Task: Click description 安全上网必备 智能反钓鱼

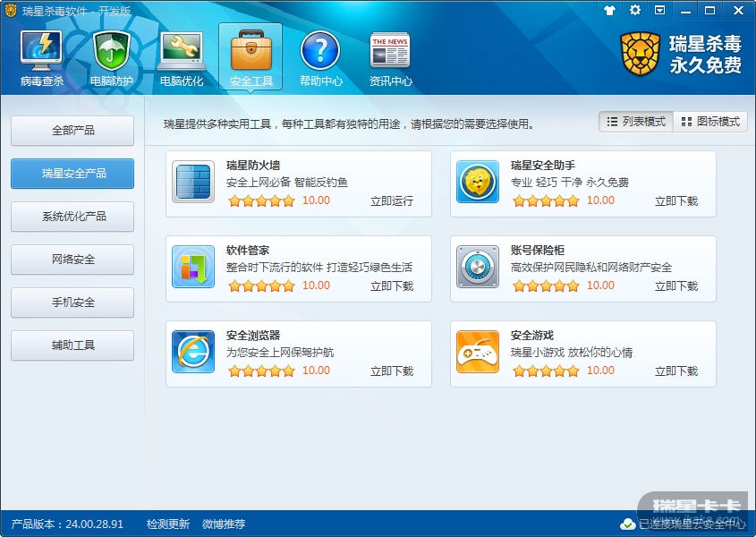Action: (x=287, y=183)
